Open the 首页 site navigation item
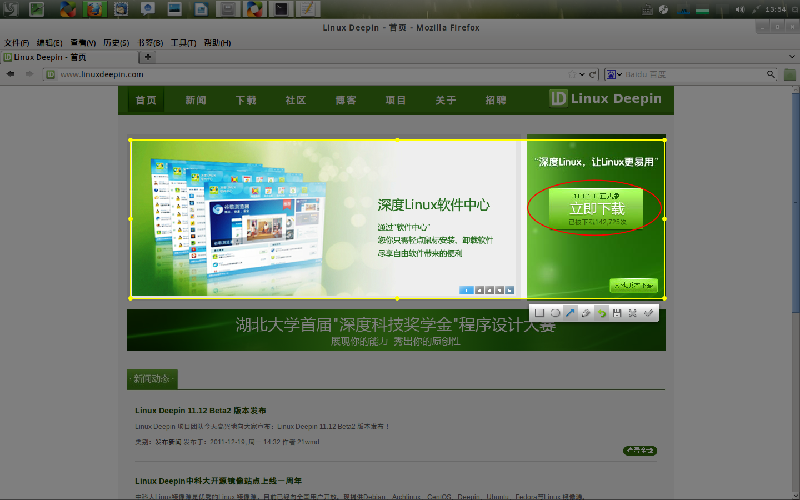 coord(146,100)
